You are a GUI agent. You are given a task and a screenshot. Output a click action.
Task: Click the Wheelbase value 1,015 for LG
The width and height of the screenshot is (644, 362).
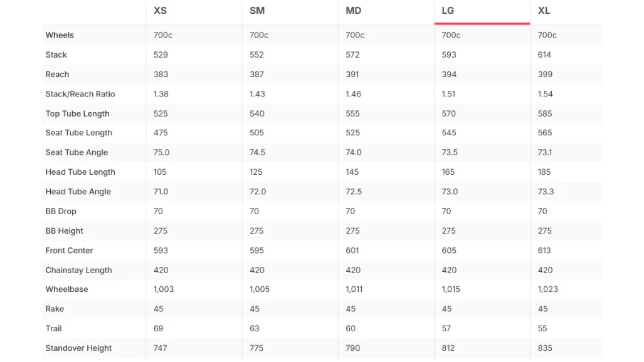click(451, 289)
